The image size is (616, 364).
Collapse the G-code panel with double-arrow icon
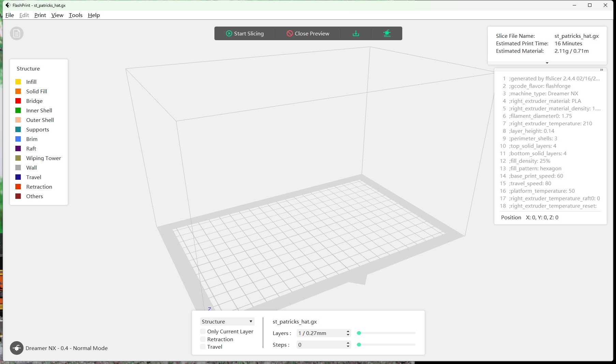(601, 70)
